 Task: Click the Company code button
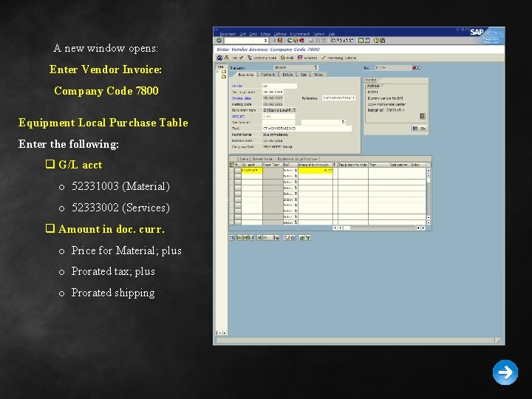point(262,58)
